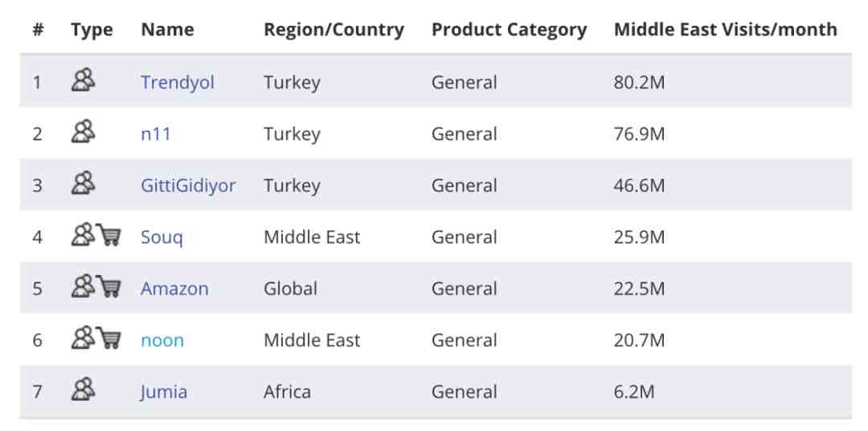868x431 pixels.
Task: Click the people icon in Jumia row
Action: 83,389
